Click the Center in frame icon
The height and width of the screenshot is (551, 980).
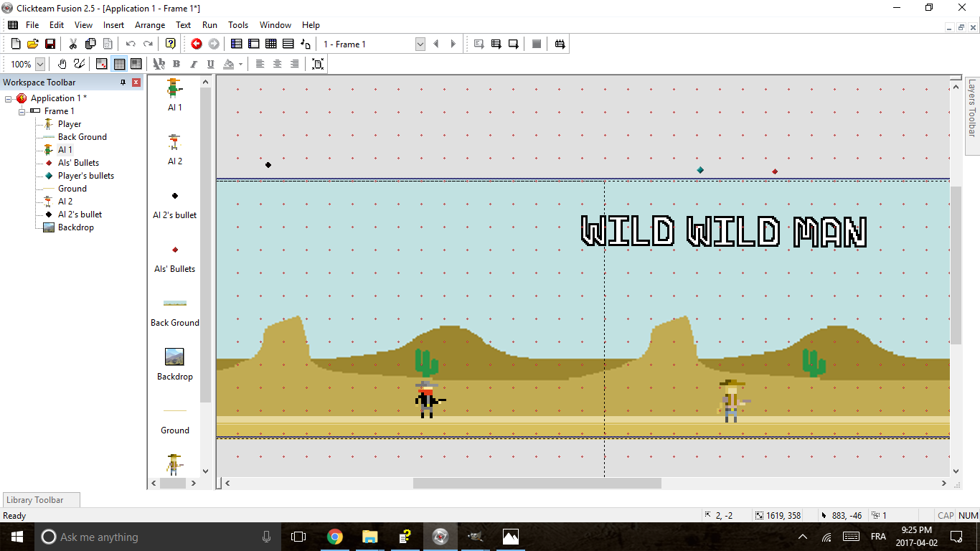[x=318, y=64]
